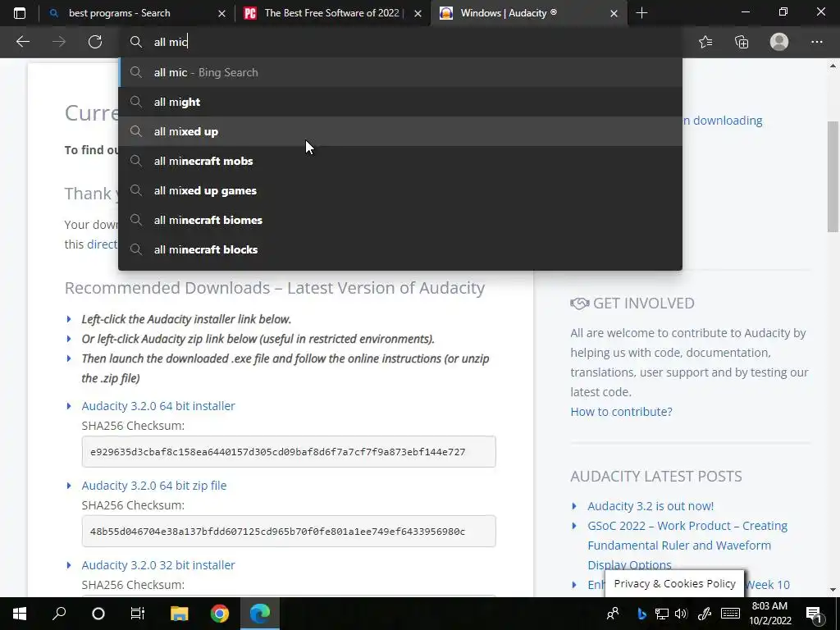Viewport: 840px width, 630px height.
Task: Refresh the current page
Action: tap(95, 42)
